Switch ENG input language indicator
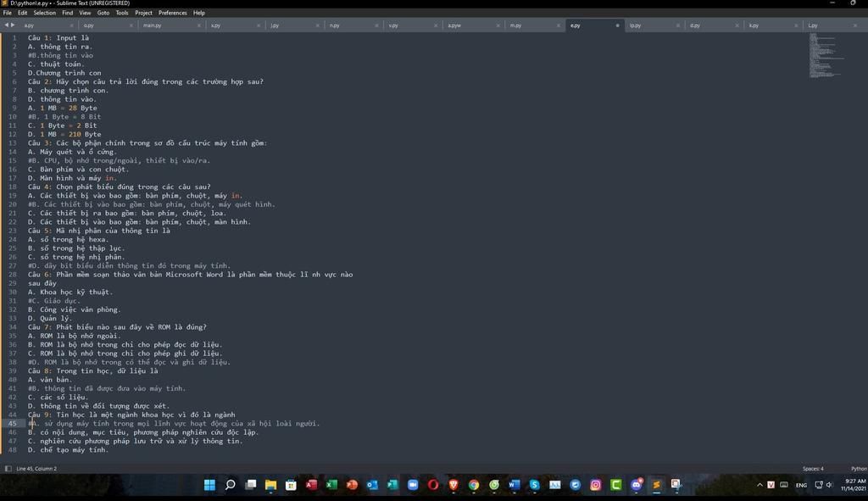The image size is (868, 501). click(801, 486)
